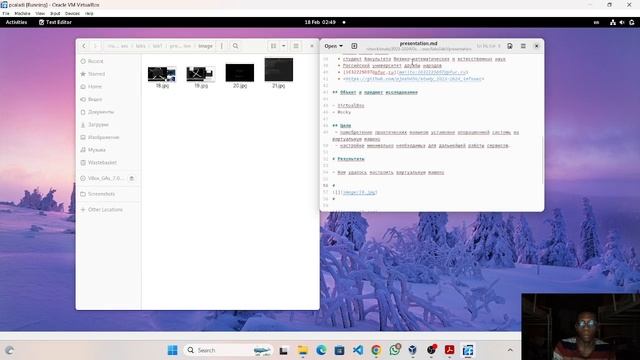The width and height of the screenshot is (640, 360).
Task: Open VirtualBox Devices menu
Action: pyautogui.click(x=72, y=13)
